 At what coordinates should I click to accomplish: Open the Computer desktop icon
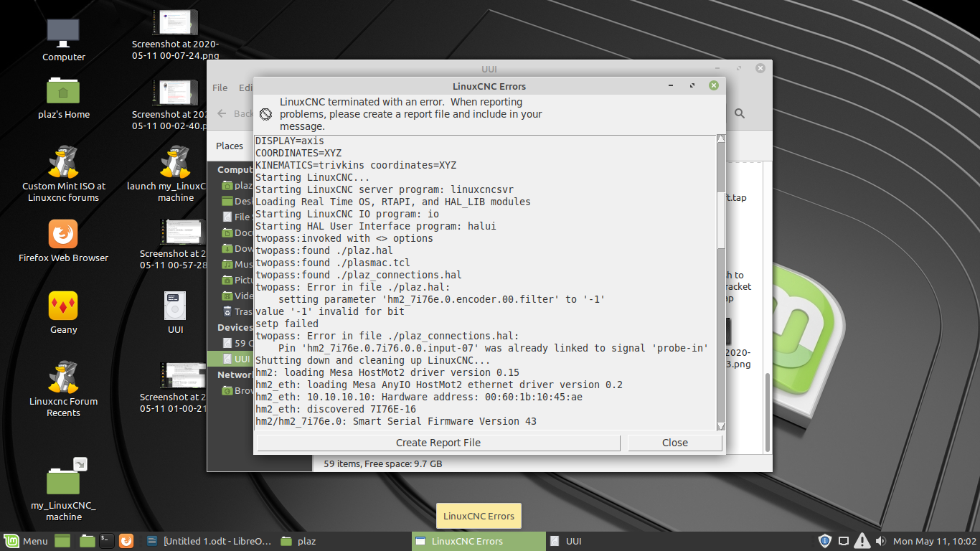tap(63, 32)
